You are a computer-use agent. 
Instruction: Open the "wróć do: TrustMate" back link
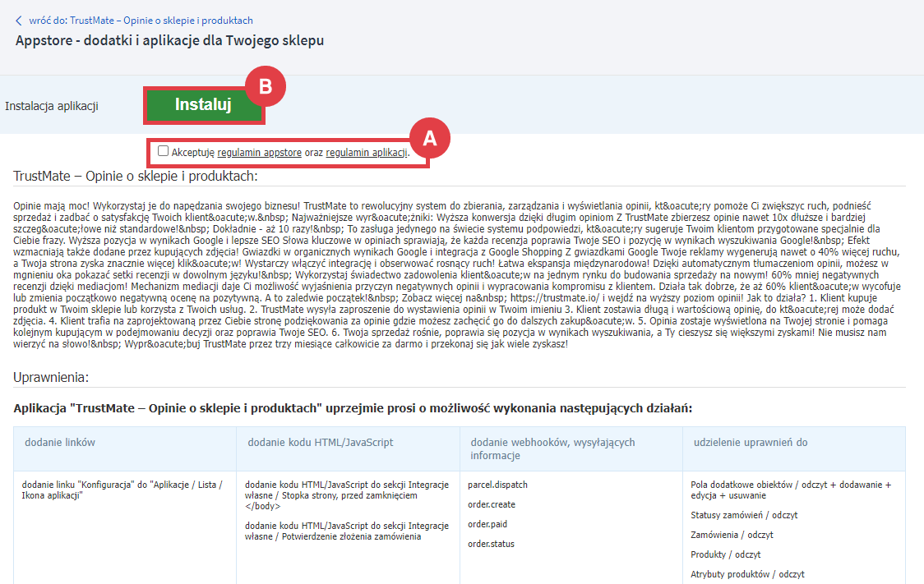141,21
